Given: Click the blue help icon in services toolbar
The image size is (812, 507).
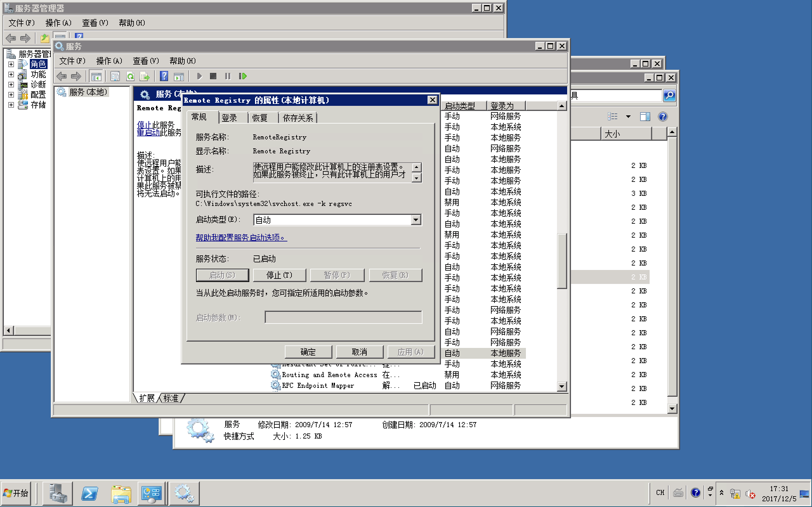Looking at the screenshot, I should click(x=164, y=76).
